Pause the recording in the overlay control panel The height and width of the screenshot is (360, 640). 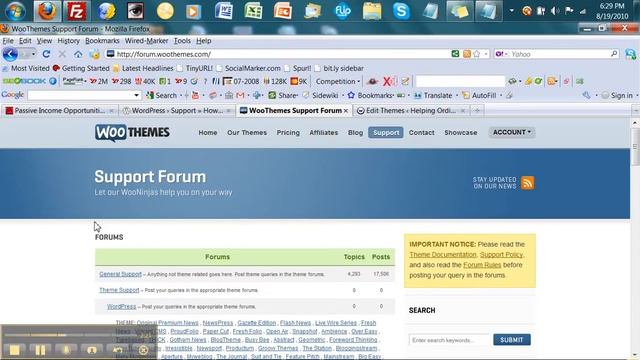[40, 350]
